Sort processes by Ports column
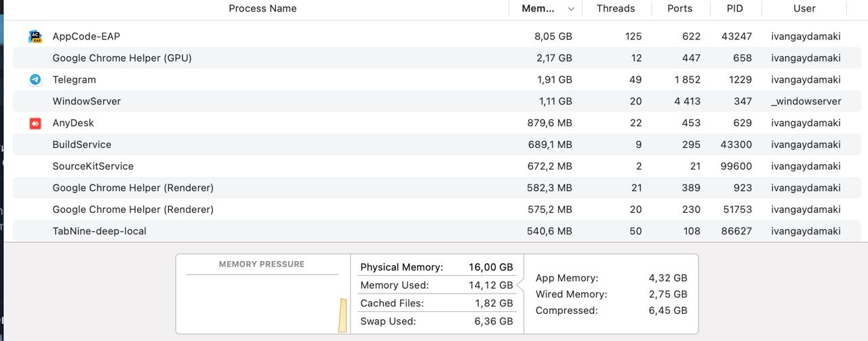This screenshot has height=341, width=868. click(x=679, y=9)
